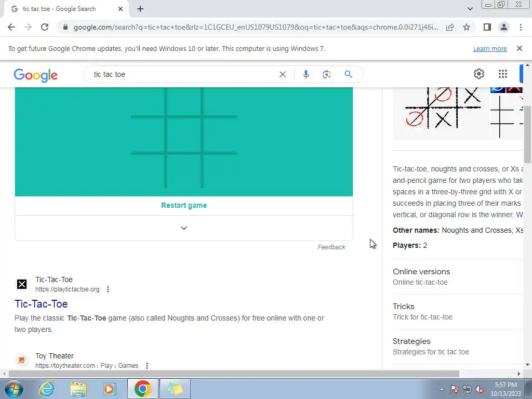Screen dimensions: 532x399
Task: Click playtictactoe.org favicon
Action: pyautogui.click(x=22, y=284)
